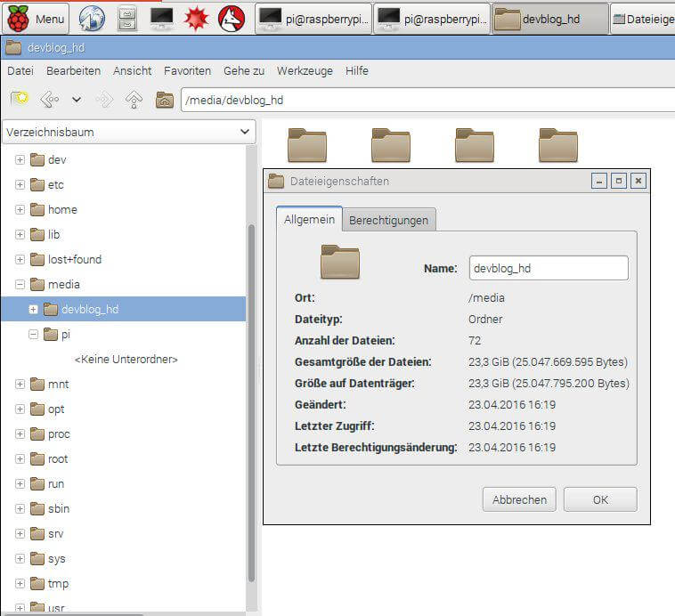Expand the home folder tree node
Screen dimensions: 675x616
click(20, 210)
